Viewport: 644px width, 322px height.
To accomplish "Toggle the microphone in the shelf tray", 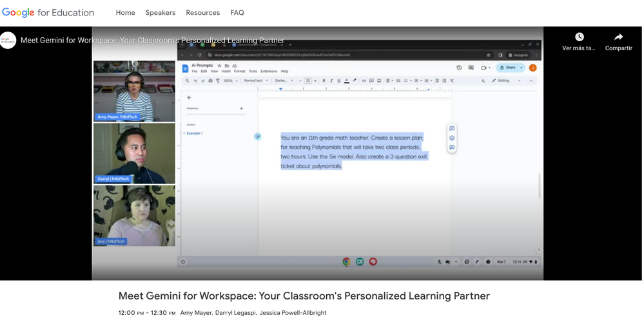I will point(440,261).
